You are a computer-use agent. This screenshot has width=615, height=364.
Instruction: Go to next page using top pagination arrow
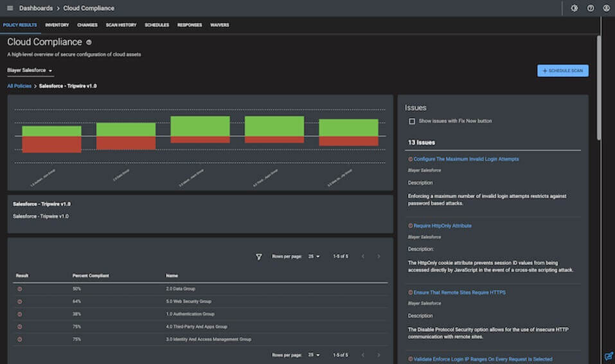tap(379, 257)
